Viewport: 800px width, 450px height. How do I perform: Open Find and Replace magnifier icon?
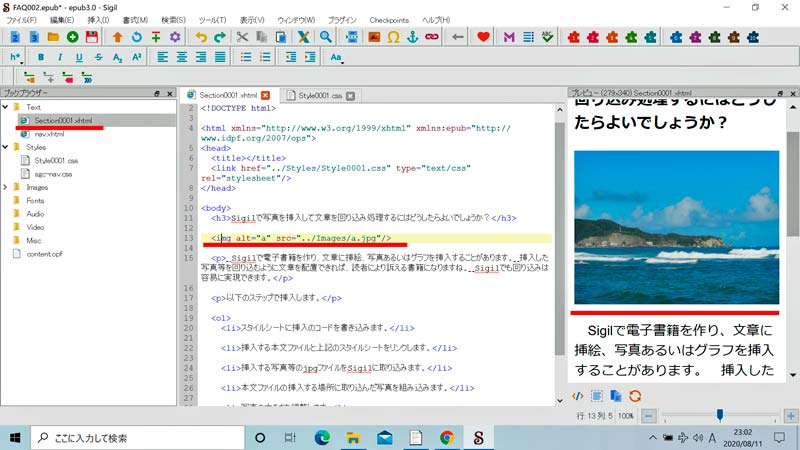(326, 37)
